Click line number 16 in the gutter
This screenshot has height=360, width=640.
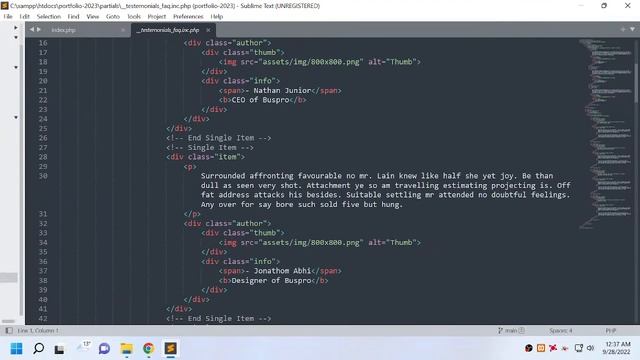(43, 43)
